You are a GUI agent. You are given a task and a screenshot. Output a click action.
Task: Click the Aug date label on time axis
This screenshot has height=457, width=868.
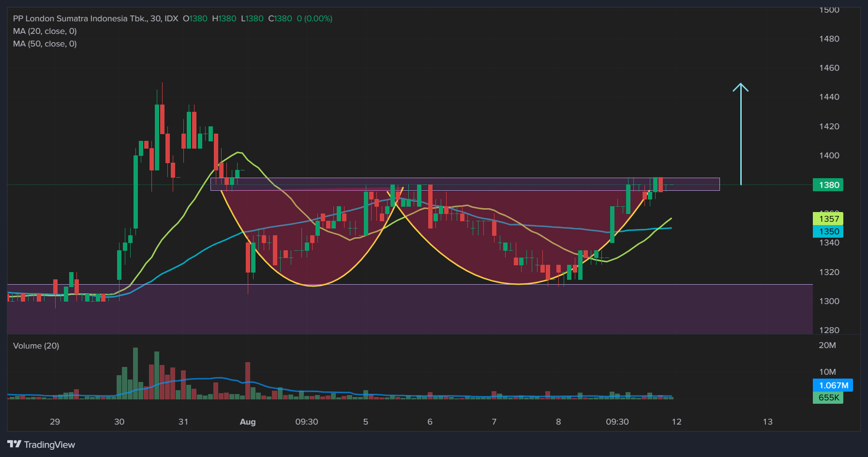click(248, 422)
